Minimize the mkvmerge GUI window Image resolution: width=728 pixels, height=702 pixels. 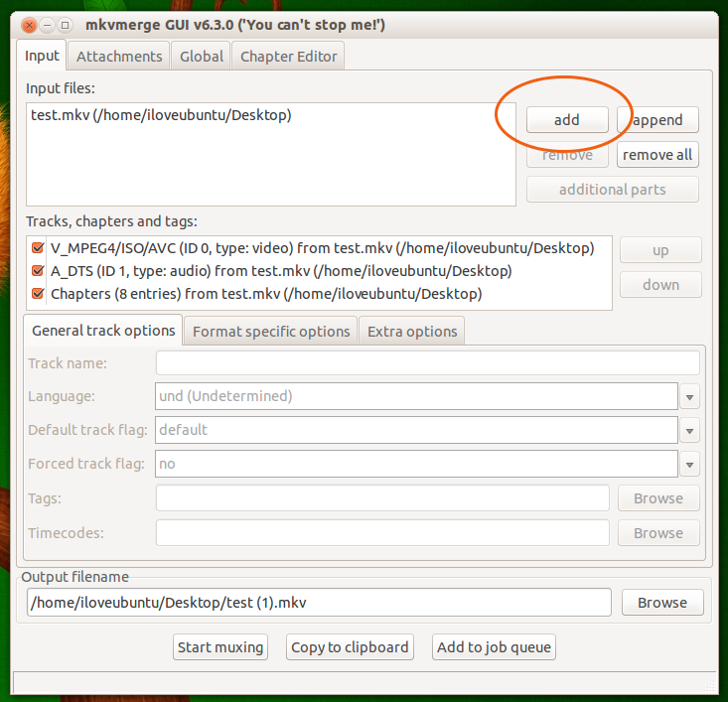coord(47,25)
